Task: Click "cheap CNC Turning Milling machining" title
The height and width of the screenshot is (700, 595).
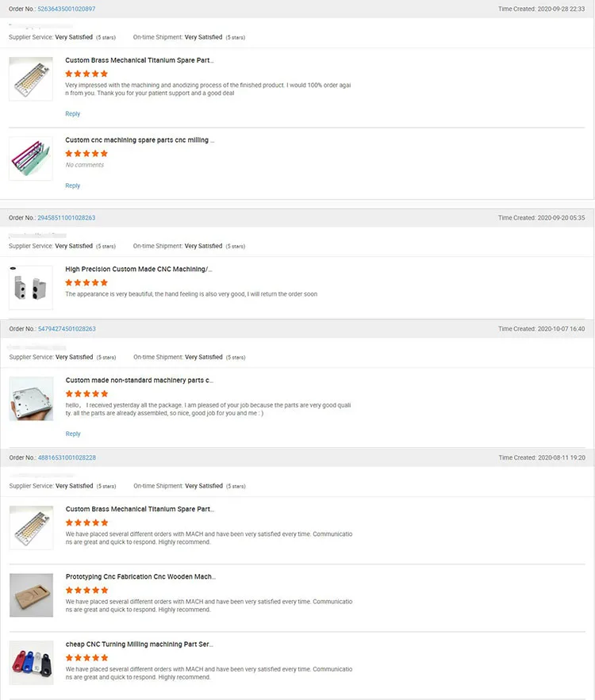Action: [x=139, y=645]
